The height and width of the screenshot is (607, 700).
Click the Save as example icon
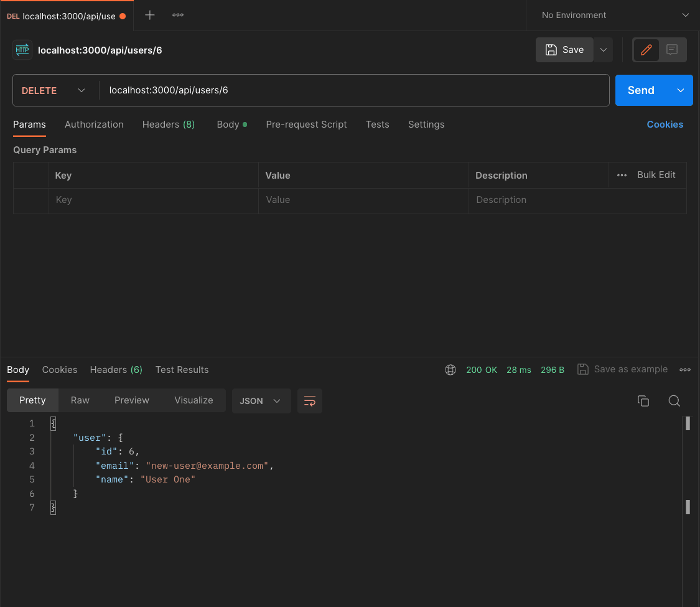pyautogui.click(x=583, y=369)
